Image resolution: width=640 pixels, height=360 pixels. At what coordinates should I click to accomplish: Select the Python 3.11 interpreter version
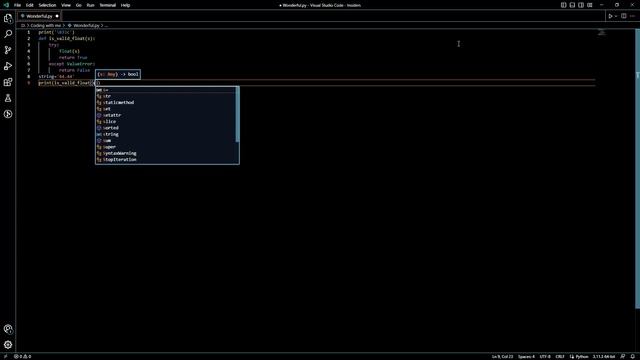pos(604,356)
